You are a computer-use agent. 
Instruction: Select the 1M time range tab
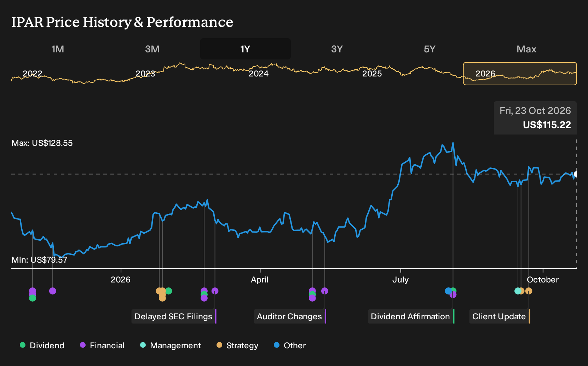(58, 49)
